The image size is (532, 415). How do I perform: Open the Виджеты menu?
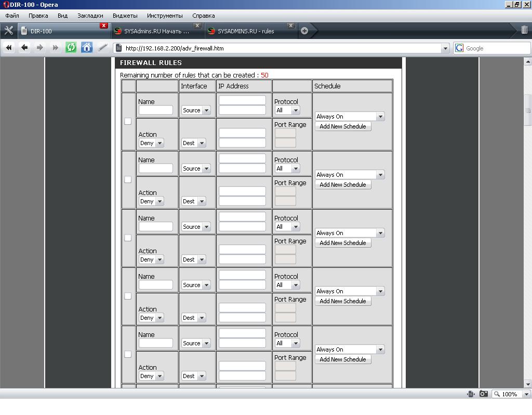coord(125,16)
